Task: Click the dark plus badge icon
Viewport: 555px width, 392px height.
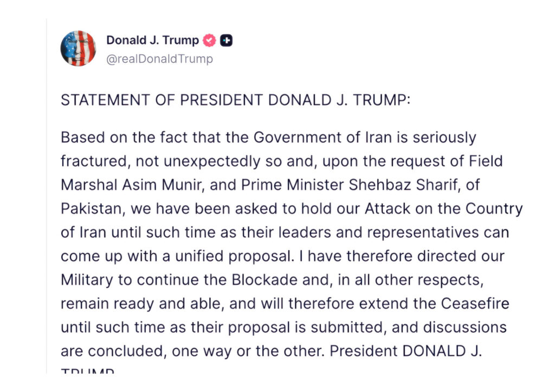Action: pyautogui.click(x=227, y=41)
